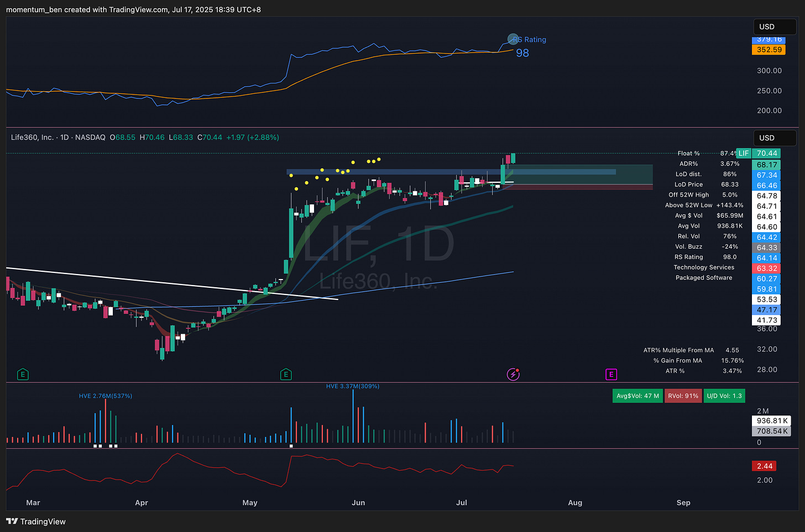Viewport: 805px width, 532px height.
Task: Click the Apr label on time axis
Action: (x=142, y=503)
